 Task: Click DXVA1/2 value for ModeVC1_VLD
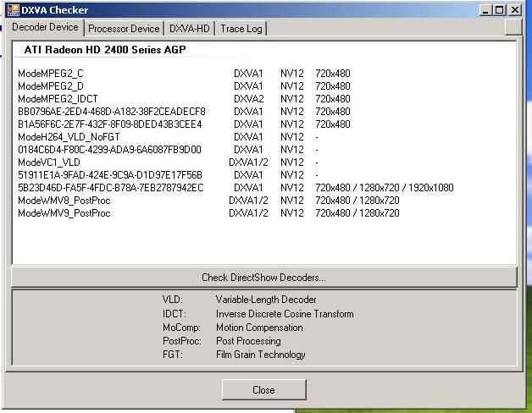pos(248,162)
